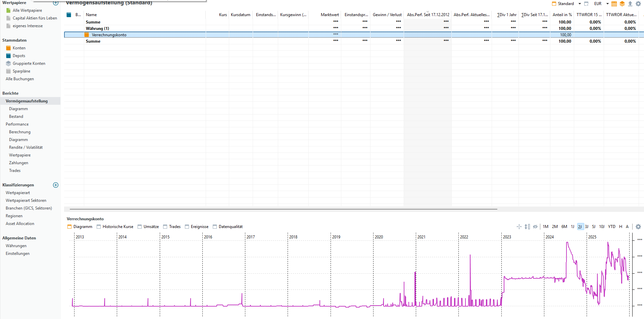The image size is (644, 319).
Task: Enable the crosshair tool in chart toolbar
Action: click(x=519, y=227)
